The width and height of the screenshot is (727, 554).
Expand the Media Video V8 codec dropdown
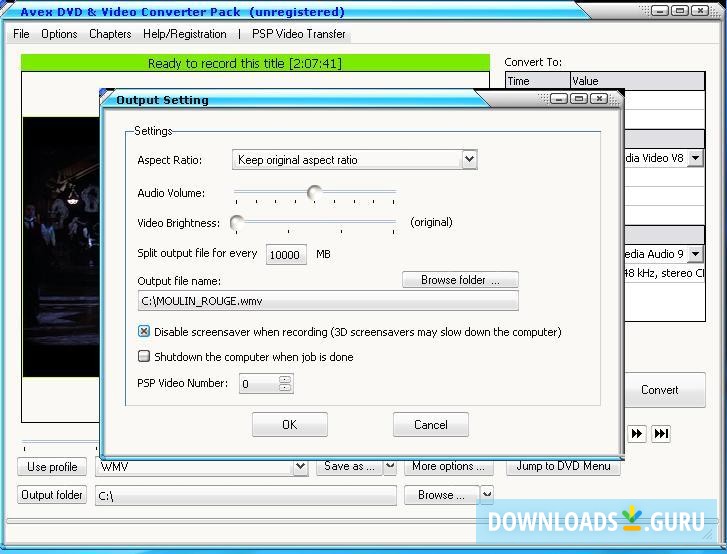tap(695, 158)
